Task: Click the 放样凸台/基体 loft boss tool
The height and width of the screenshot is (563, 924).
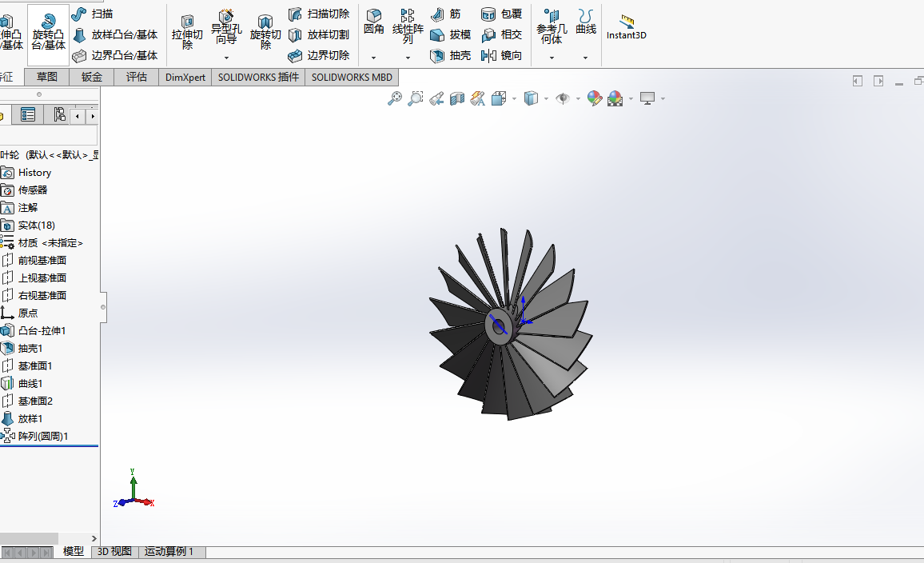Action: click(115, 34)
